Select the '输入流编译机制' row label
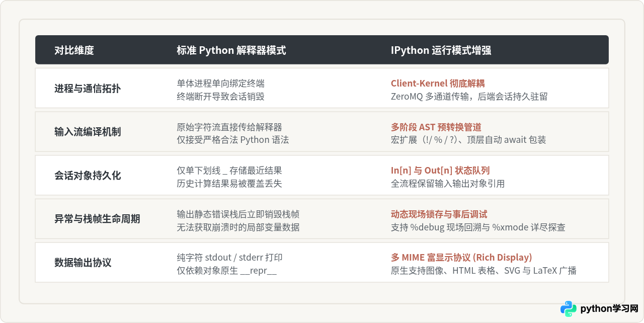The height and width of the screenshot is (323, 644). tap(88, 132)
